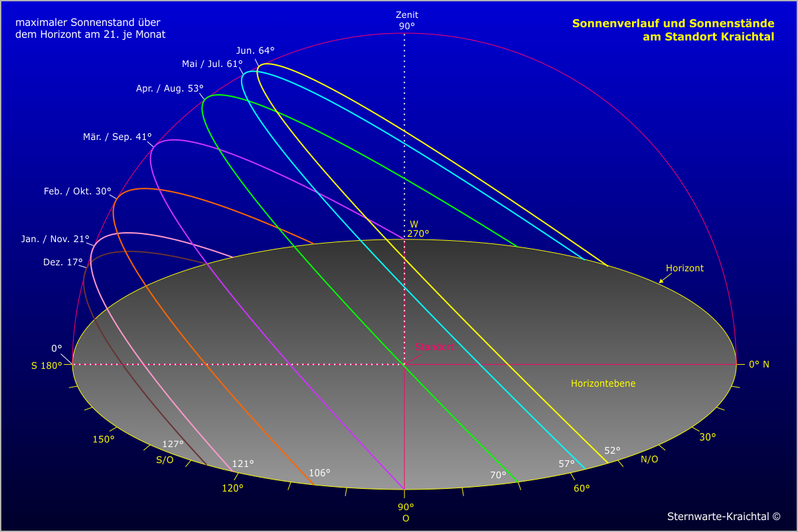This screenshot has height=532, width=798.
Task: Select the white '70°' sunrise azimuth
Action: click(498, 475)
